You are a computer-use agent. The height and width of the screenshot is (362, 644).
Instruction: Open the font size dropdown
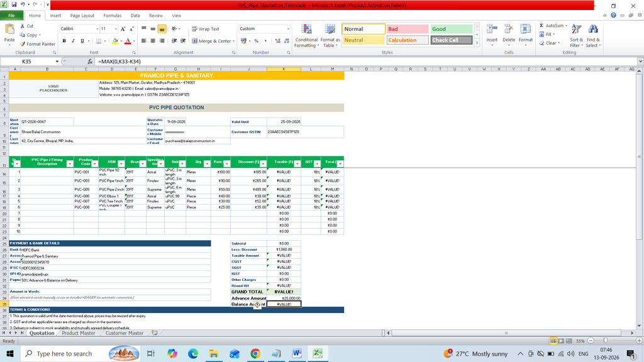116,29
